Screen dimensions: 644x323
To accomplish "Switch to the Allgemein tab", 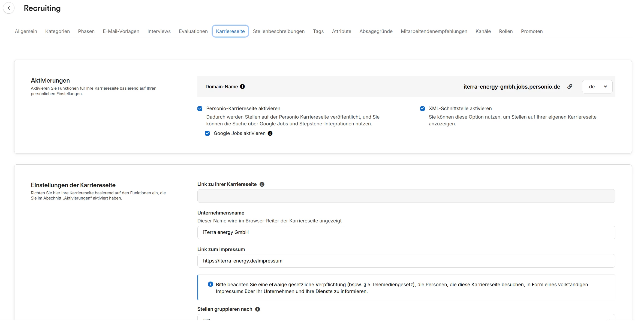I will (x=26, y=31).
